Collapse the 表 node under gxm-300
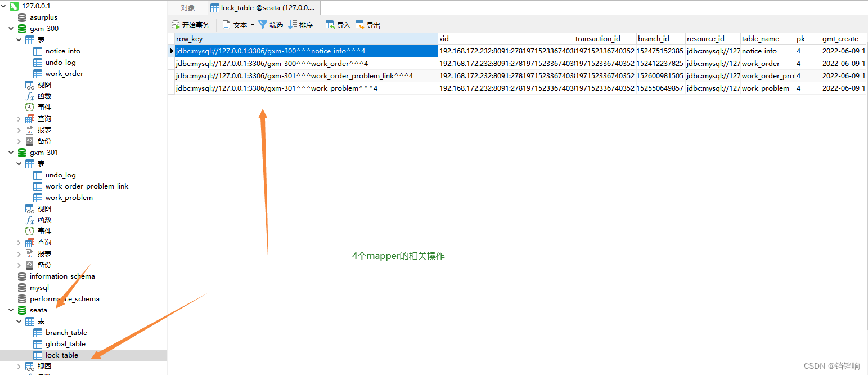The image size is (868, 375). click(19, 40)
